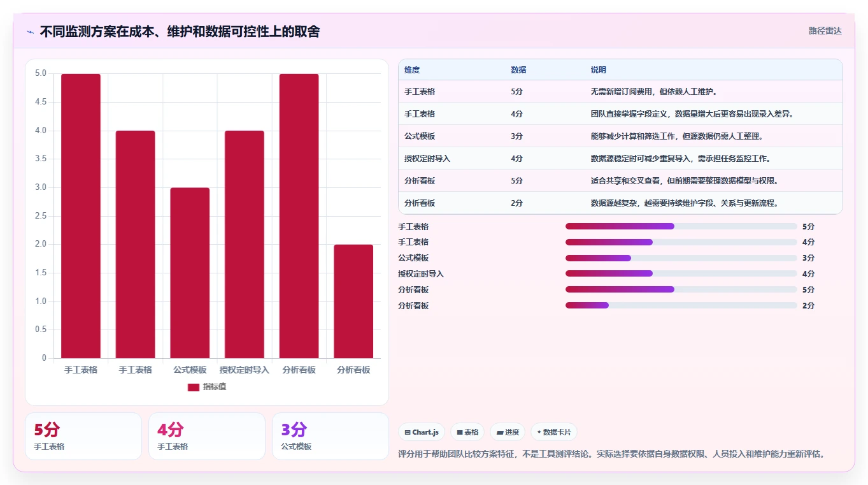The width and height of the screenshot is (868, 485).
Task: Click the 公式模板 x-axis label
Action: [x=190, y=370]
